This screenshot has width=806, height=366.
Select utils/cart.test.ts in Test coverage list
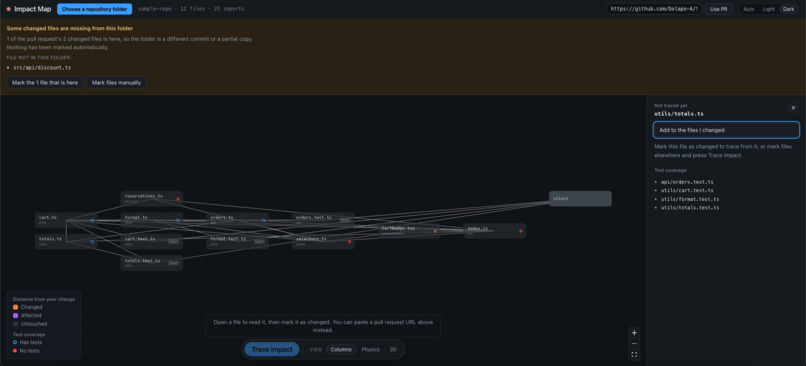tap(687, 191)
